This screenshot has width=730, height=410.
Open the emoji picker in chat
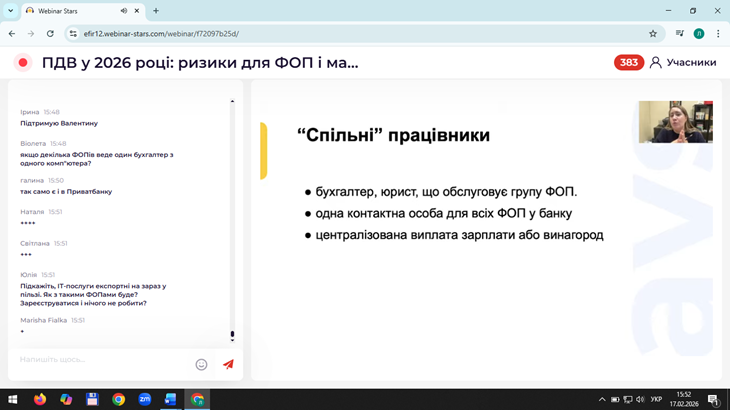click(x=201, y=364)
